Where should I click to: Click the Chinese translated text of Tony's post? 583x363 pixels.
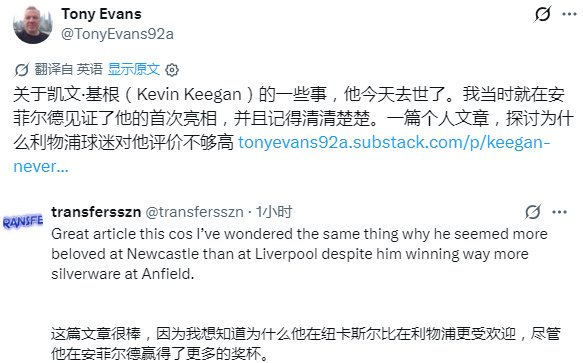(293, 119)
